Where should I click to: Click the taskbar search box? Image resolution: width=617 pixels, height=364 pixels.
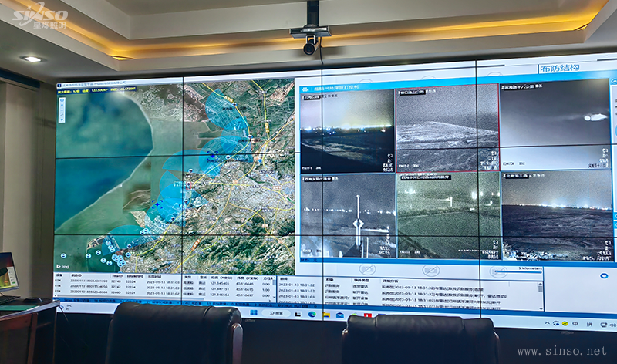(277, 313)
